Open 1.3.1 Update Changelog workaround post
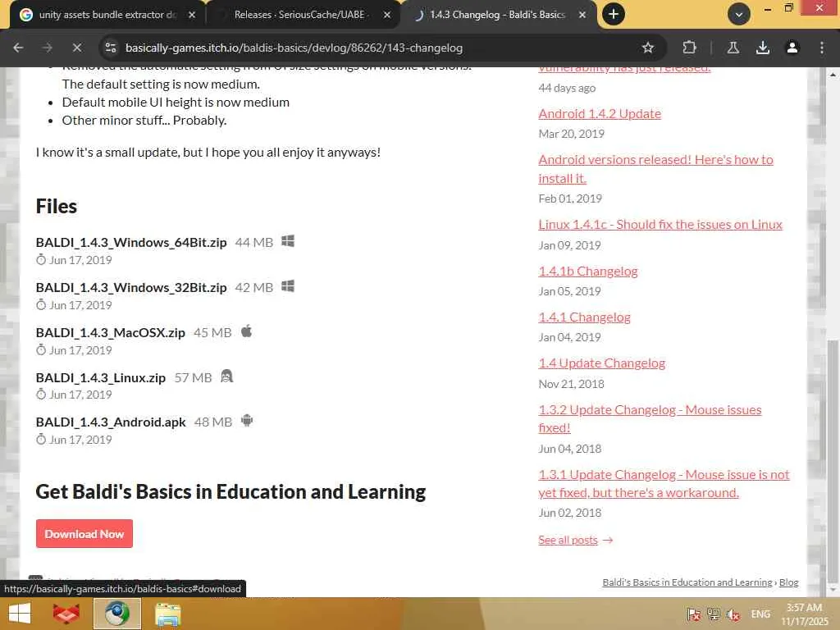 coord(664,483)
